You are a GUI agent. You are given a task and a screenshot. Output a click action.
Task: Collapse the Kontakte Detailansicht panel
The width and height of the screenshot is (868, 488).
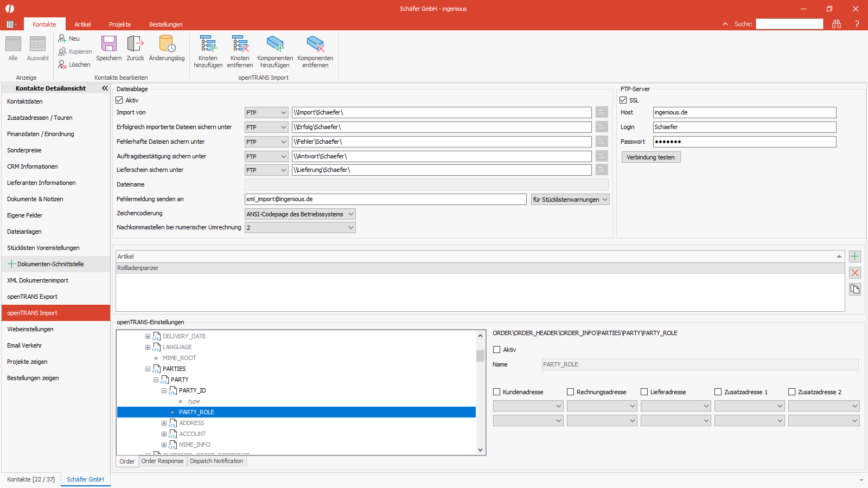(105, 88)
